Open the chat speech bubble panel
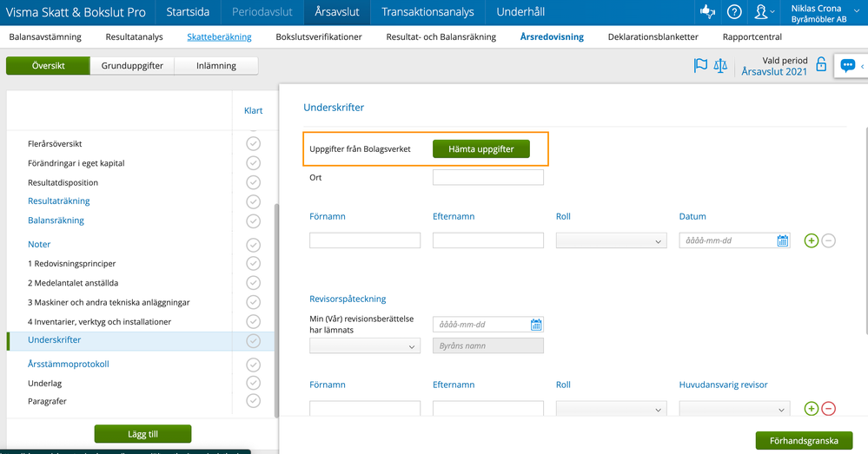The height and width of the screenshot is (454, 868). 848,66
